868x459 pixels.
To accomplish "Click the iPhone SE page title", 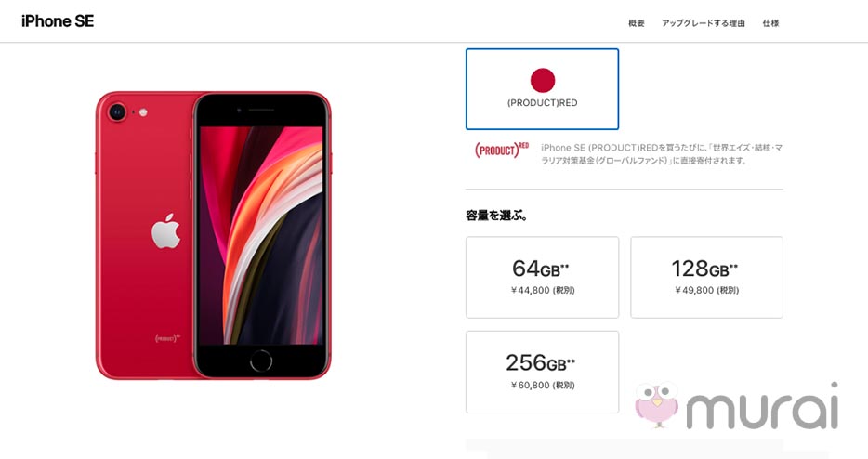I will (x=58, y=21).
